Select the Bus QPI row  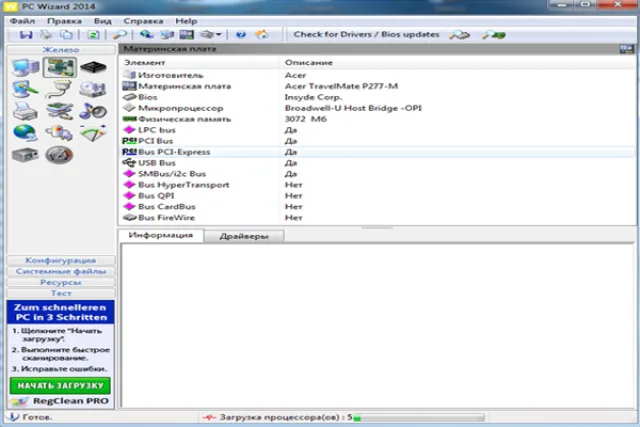click(378, 196)
